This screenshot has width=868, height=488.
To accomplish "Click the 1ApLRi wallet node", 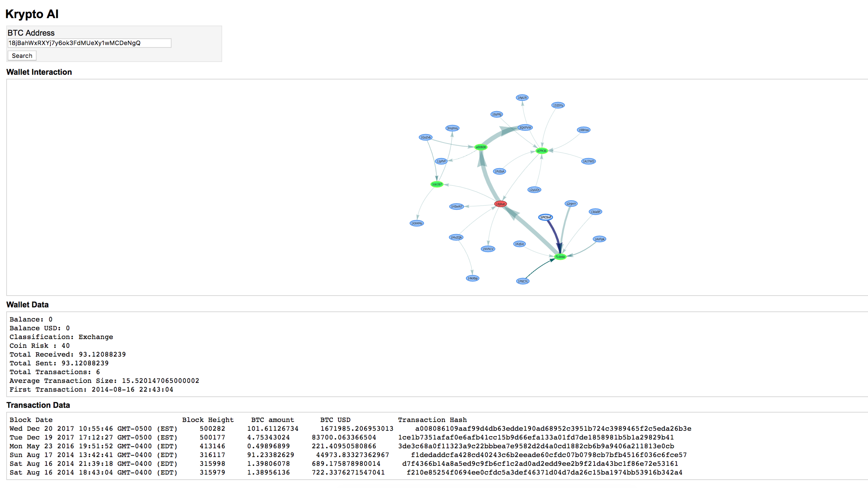I will tap(522, 97).
